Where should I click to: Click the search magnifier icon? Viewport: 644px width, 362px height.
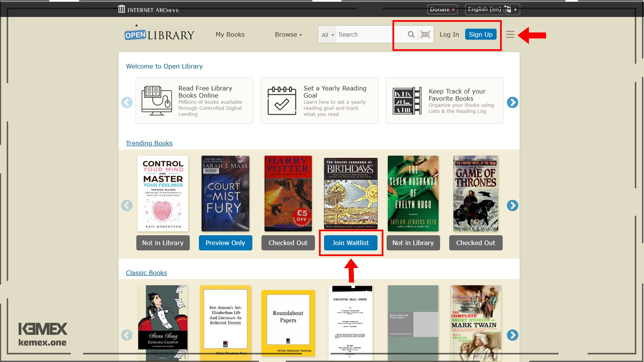[x=411, y=34]
